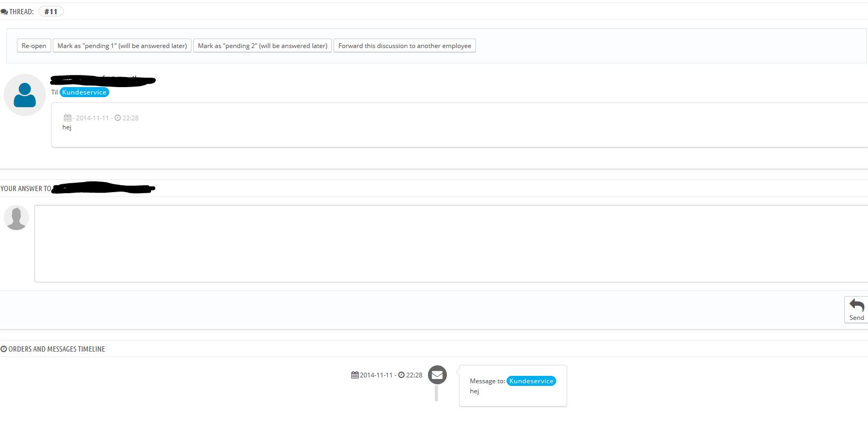This screenshot has width=868, height=426.
Task: Click the grey employee avatar icon
Action: point(16,217)
